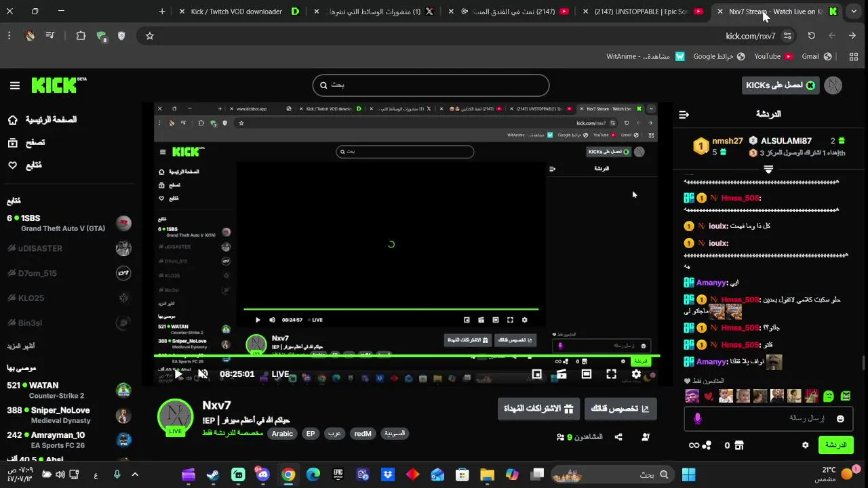Share the stream via share icon
Viewport: 868px width, 488px height.
click(x=618, y=438)
